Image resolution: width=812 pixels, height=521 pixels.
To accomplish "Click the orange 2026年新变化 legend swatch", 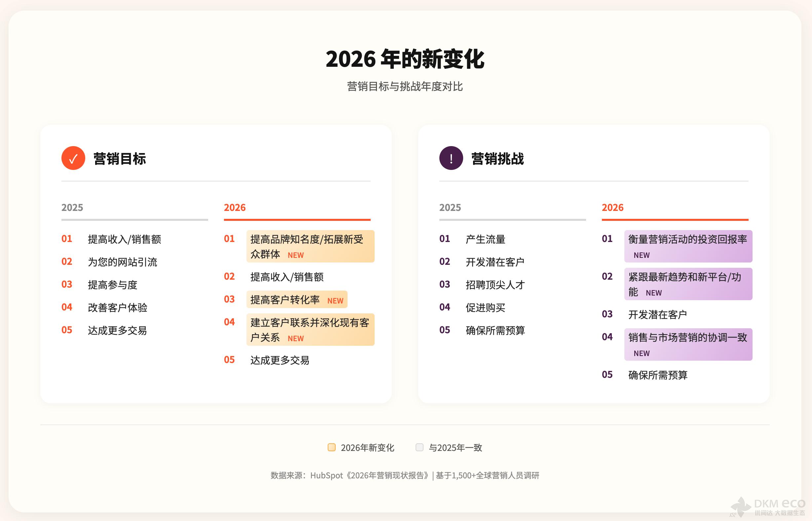I will [x=332, y=447].
